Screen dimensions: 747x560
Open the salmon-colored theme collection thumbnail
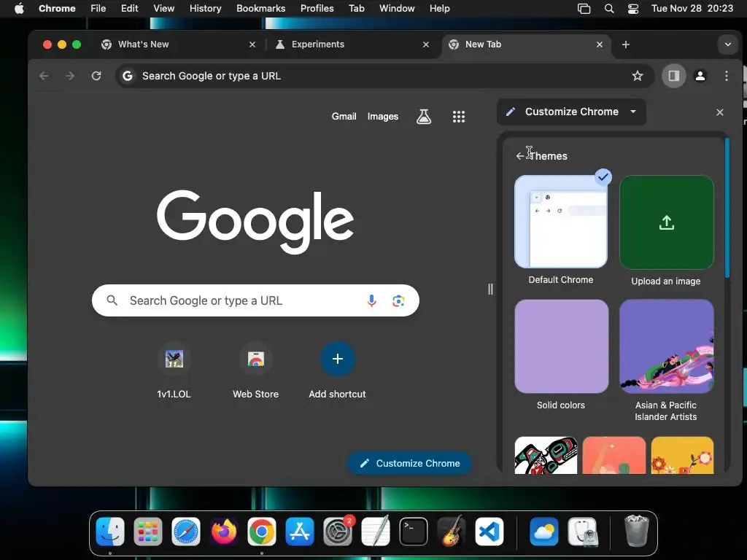pyautogui.click(x=614, y=455)
